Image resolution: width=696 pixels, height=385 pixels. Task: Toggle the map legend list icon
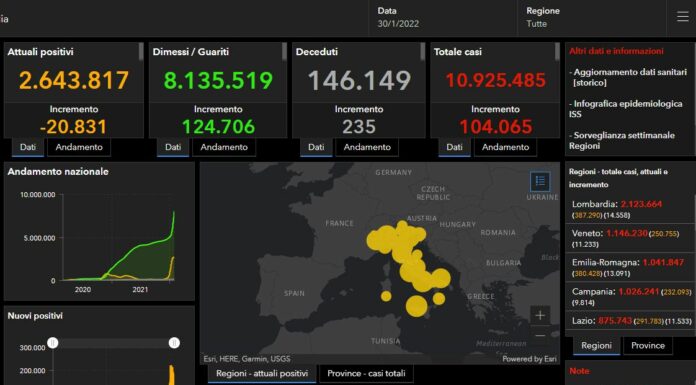540,181
